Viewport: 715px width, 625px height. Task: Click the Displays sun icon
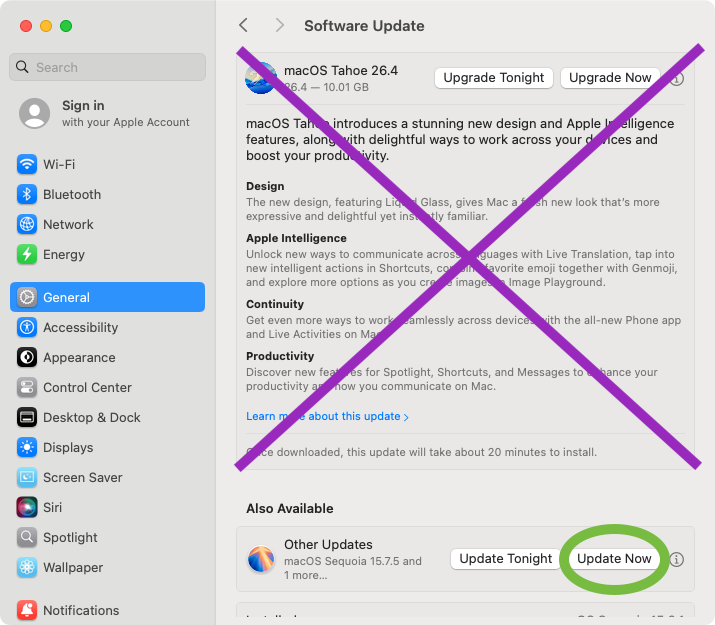27,448
